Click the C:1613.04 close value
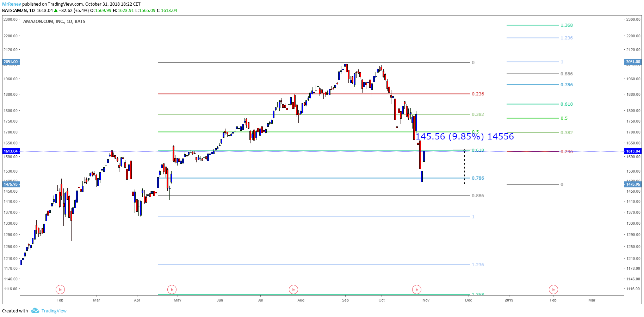Viewport: 644px width, 317px height. pyautogui.click(x=167, y=11)
